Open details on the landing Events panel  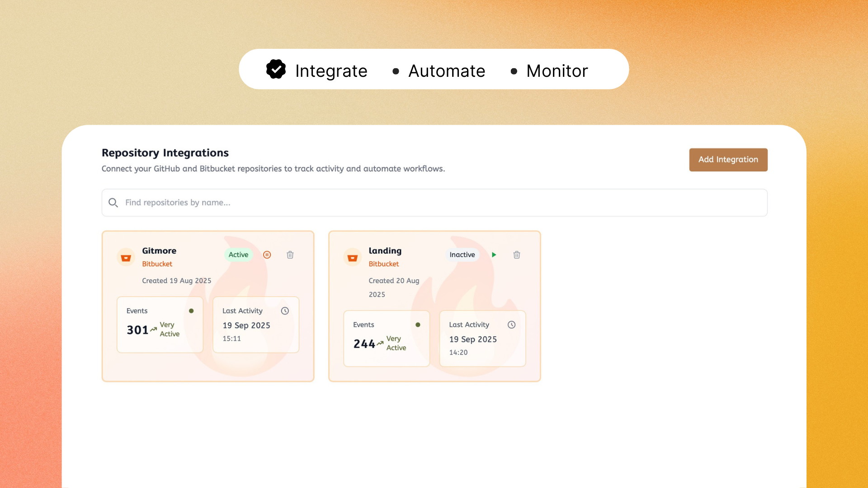point(386,338)
